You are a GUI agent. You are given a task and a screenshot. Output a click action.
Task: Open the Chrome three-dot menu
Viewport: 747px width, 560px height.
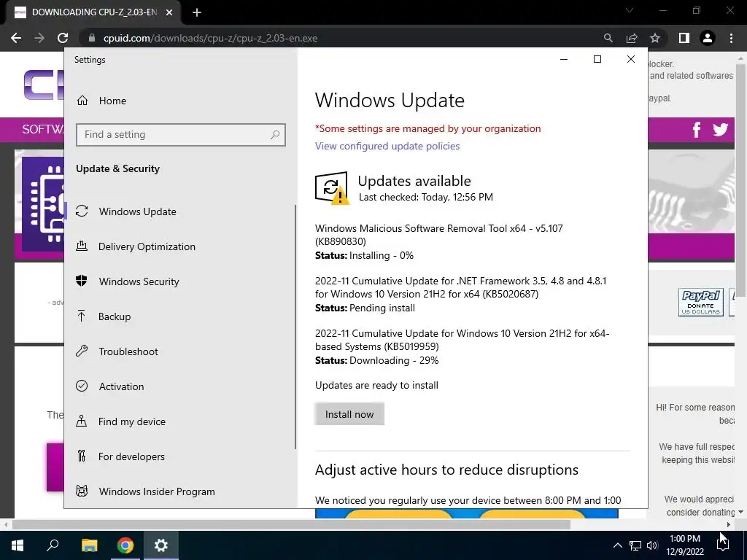[x=731, y=38]
